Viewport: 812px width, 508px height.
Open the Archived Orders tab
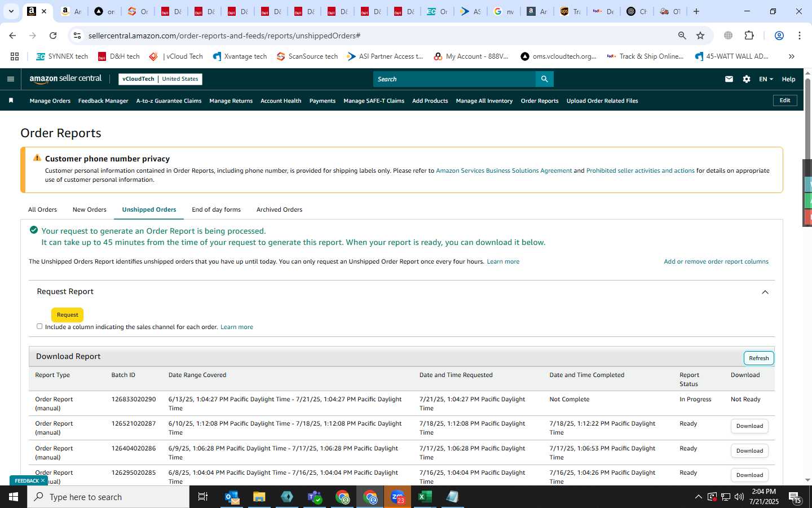coord(279,209)
